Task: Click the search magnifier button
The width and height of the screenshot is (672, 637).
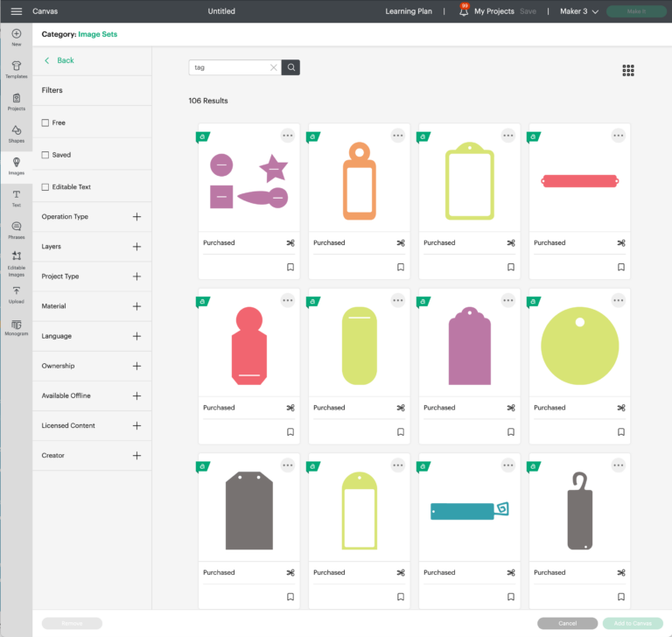Action: pyautogui.click(x=291, y=67)
